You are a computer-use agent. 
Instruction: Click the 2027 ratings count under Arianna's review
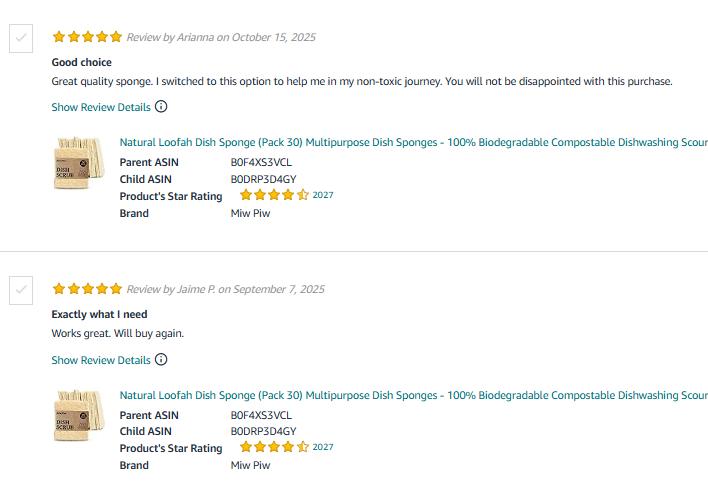pyautogui.click(x=323, y=195)
